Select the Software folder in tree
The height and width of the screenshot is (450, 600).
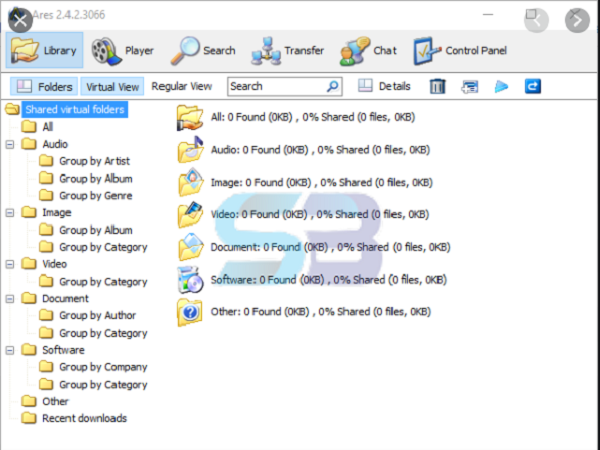click(x=63, y=350)
